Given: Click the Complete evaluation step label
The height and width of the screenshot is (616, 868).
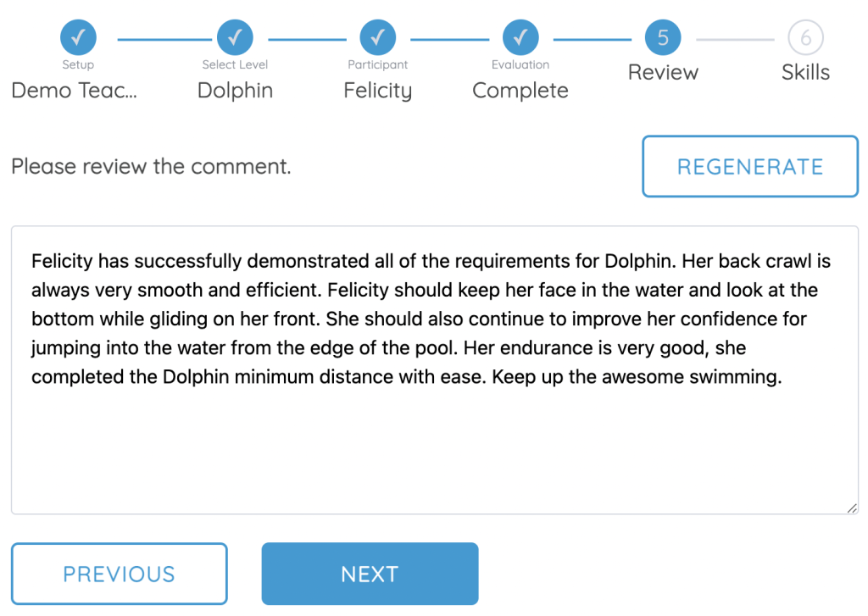Looking at the screenshot, I should pyautogui.click(x=520, y=91).
